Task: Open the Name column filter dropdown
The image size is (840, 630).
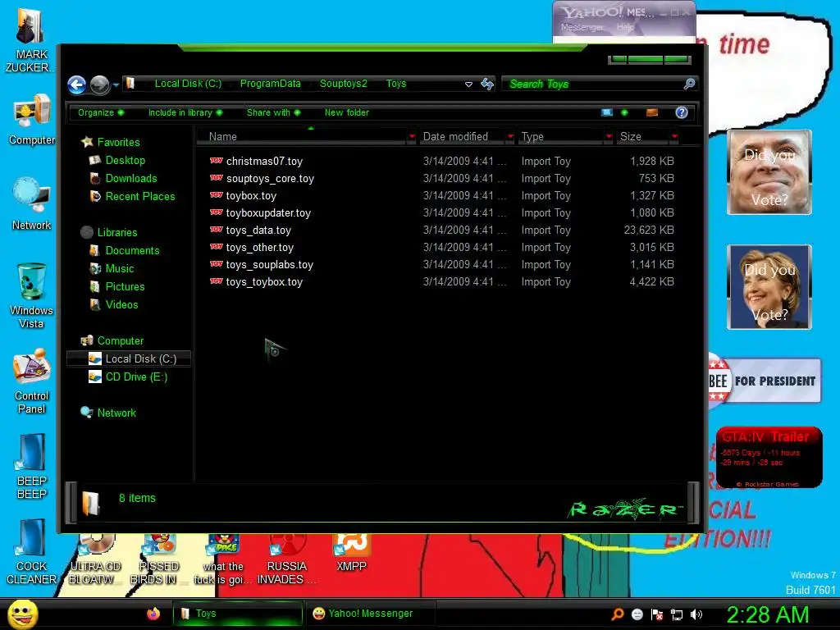Action: pyautogui.click(x=412, y=137)
